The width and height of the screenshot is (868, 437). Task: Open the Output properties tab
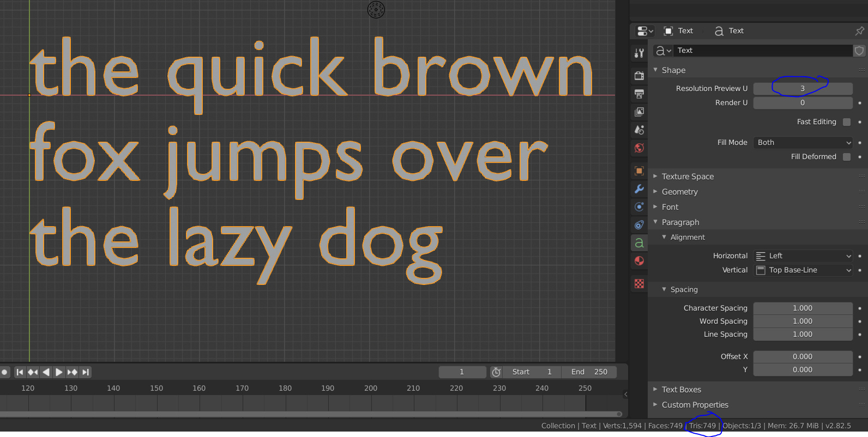pyautogui.click(x=639, y=94)
